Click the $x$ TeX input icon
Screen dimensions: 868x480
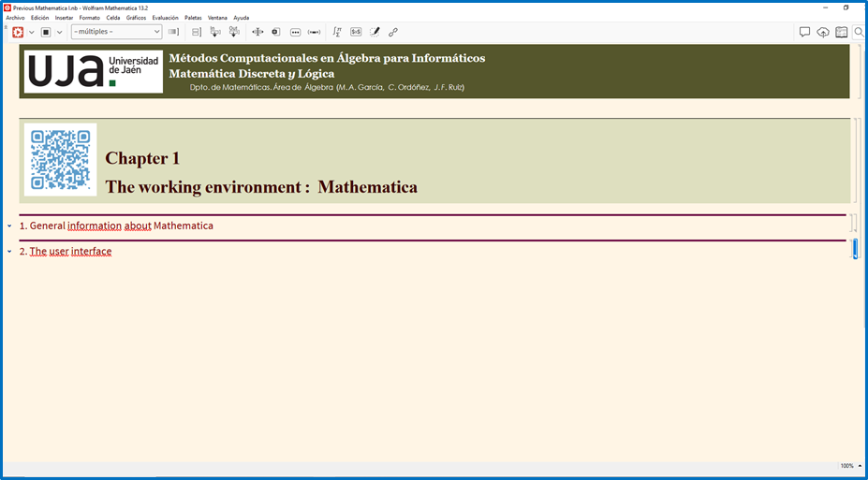tap(356, 32)
